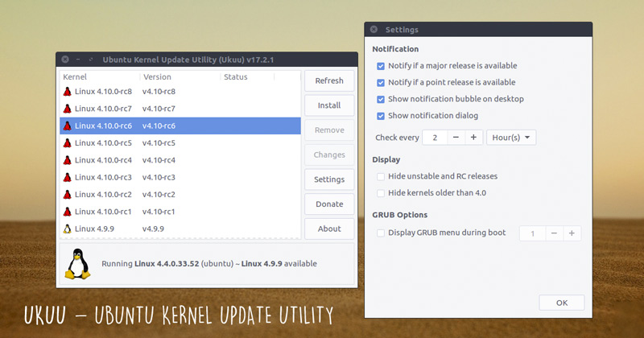Decrease the GRUB menu timeout value
Image resolution: width=644 pixels, height=338 pixels.
click(x=554, y=233)
